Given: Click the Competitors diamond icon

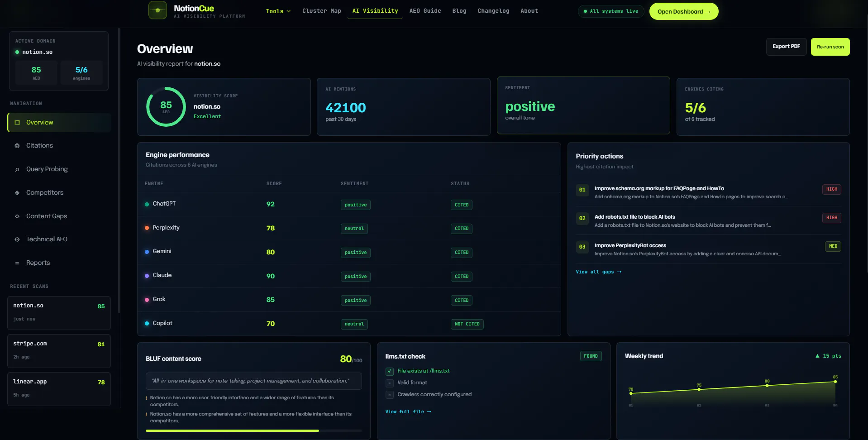Looking at the screenshot, I should pos(17,193).
